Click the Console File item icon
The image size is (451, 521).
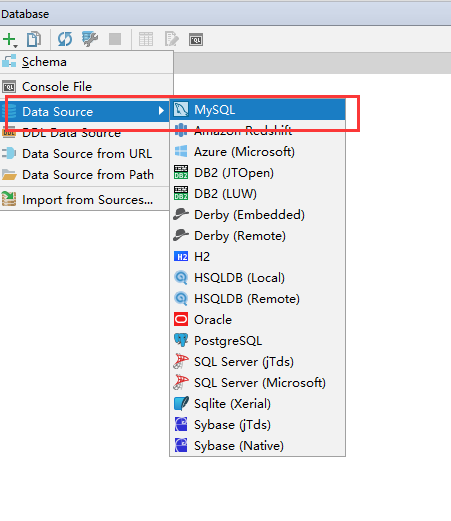(x=9, y=87)
